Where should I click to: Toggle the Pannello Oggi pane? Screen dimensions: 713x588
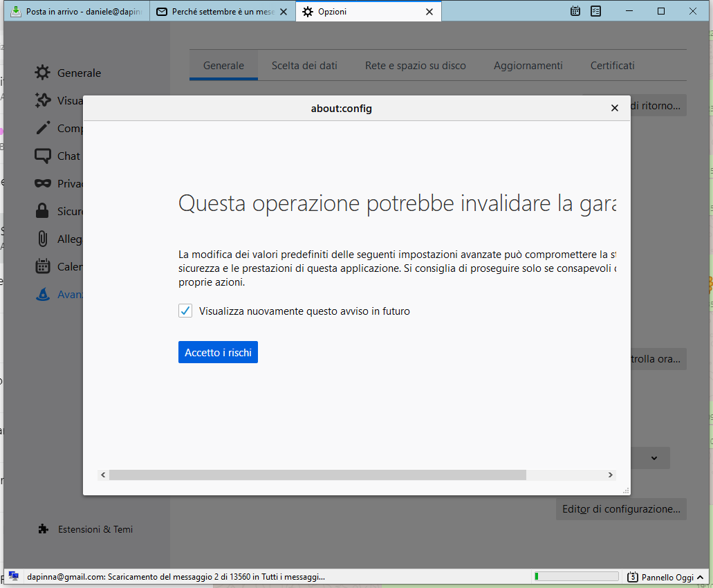(660, 577)
